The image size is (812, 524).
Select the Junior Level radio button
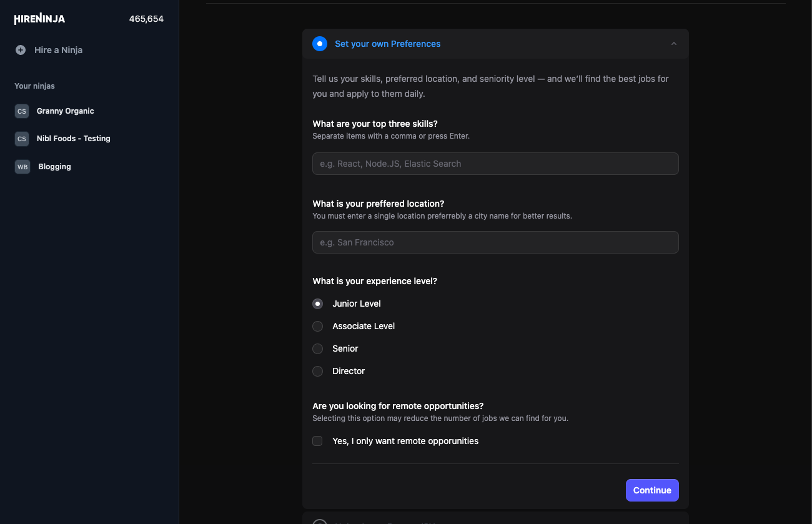coord(317,304)
